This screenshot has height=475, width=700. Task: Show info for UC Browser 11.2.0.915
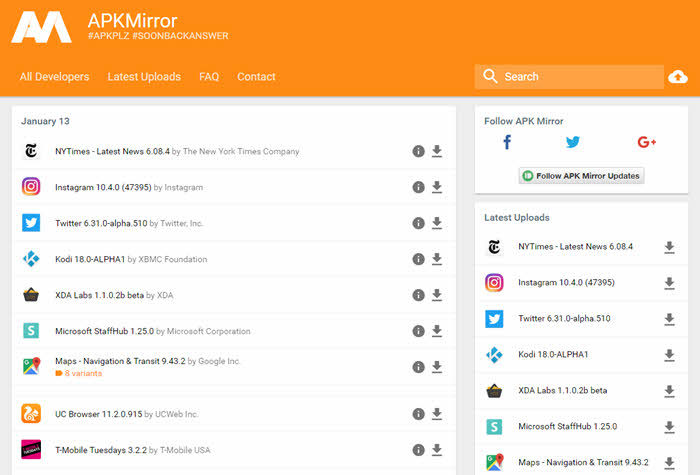pos(418,414)
